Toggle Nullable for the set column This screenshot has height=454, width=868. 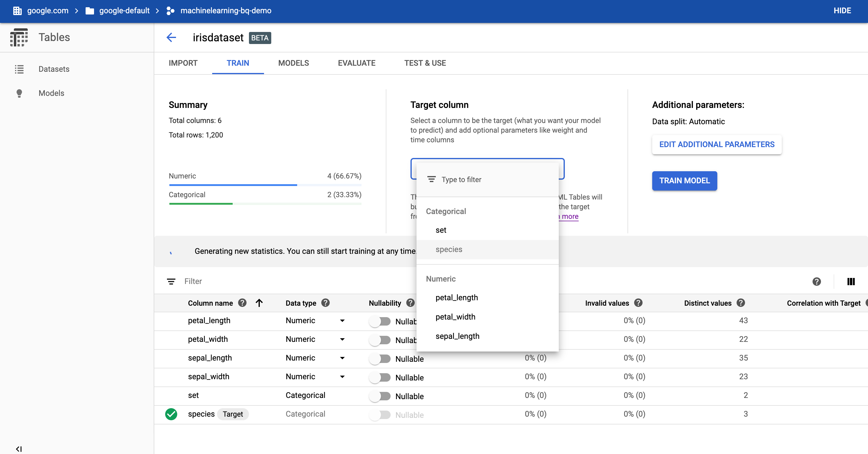point(380,396)
